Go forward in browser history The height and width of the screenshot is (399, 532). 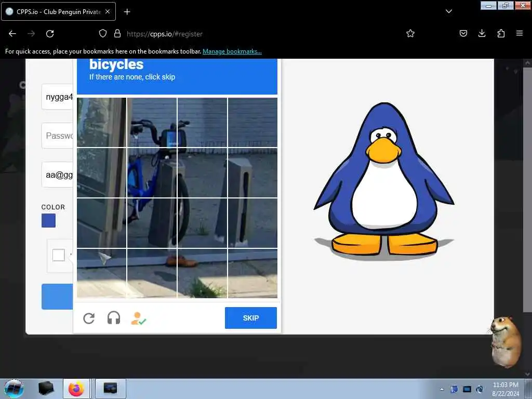click(x=31, y=34)
